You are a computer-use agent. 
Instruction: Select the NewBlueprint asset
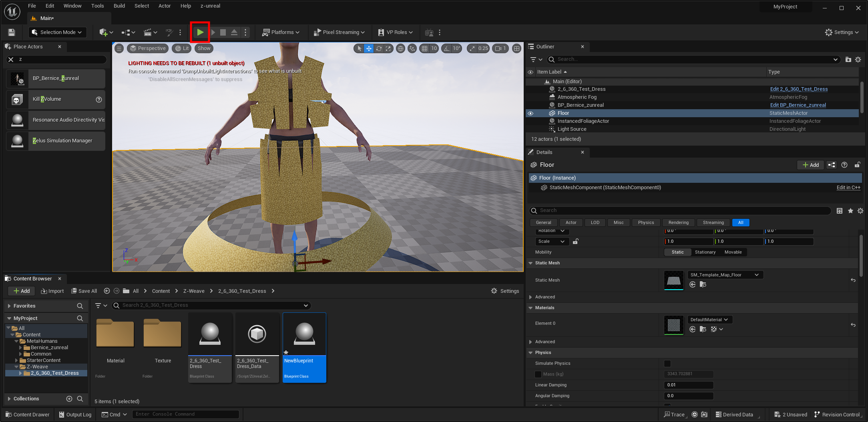(x=304, y=348)
